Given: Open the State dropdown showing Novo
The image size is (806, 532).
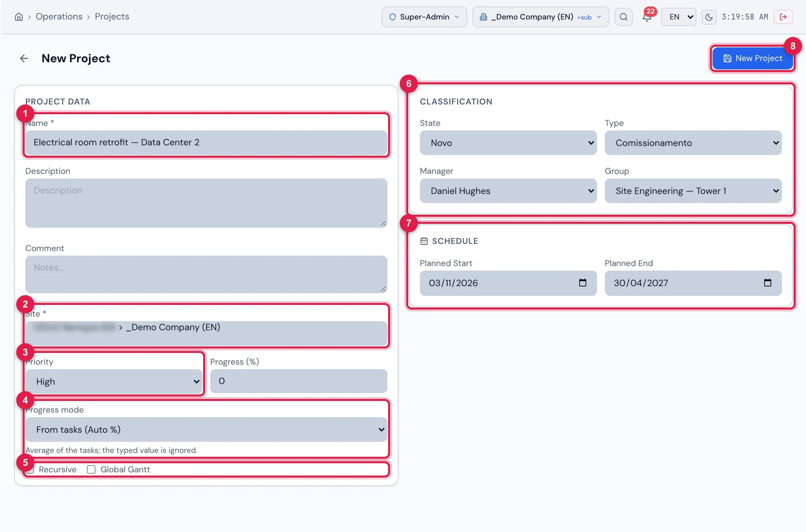Looking at the screenshot, I should [x=508, y=143].
